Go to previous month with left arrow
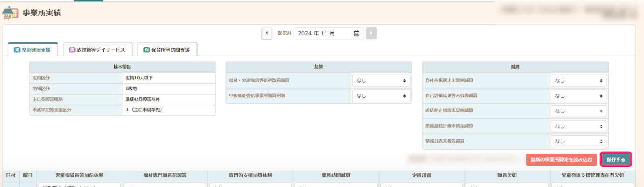The width and height of the screenshot is (644, 187). tap(266, 33)
